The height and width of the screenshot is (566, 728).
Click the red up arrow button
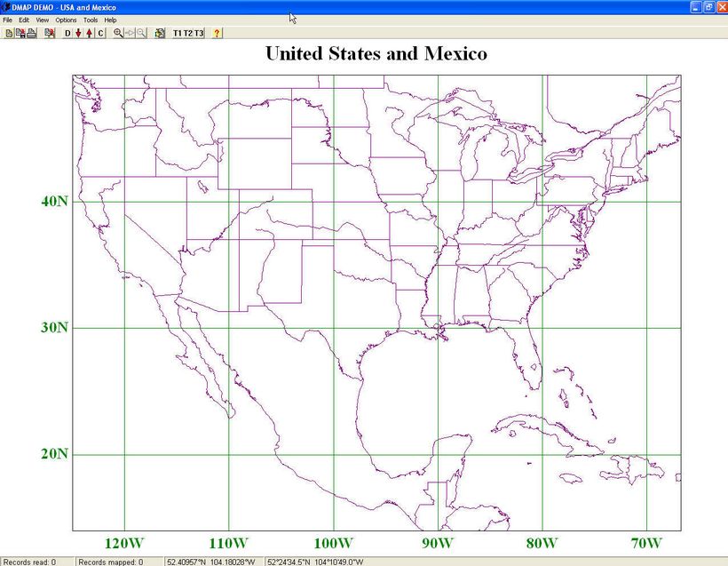click(89, 33)
